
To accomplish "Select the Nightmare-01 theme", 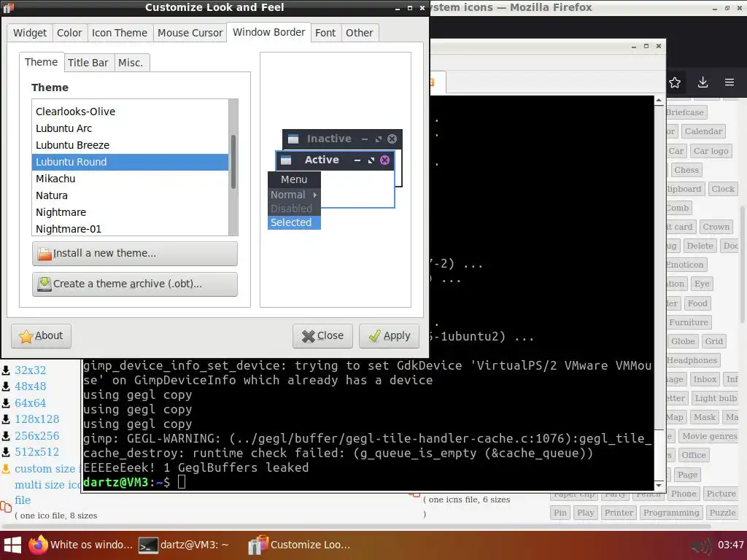I will point(130,228).
